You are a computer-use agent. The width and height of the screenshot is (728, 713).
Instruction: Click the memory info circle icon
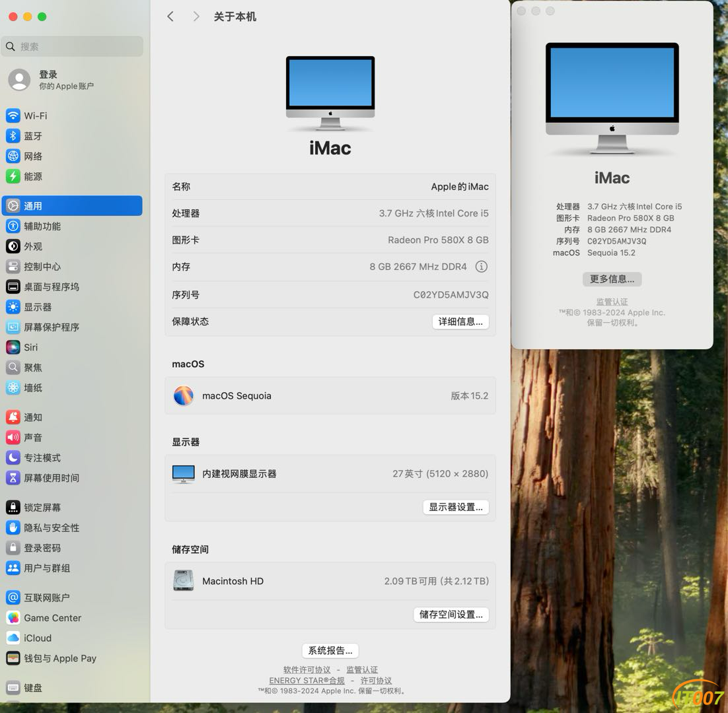tap(482, 267)
